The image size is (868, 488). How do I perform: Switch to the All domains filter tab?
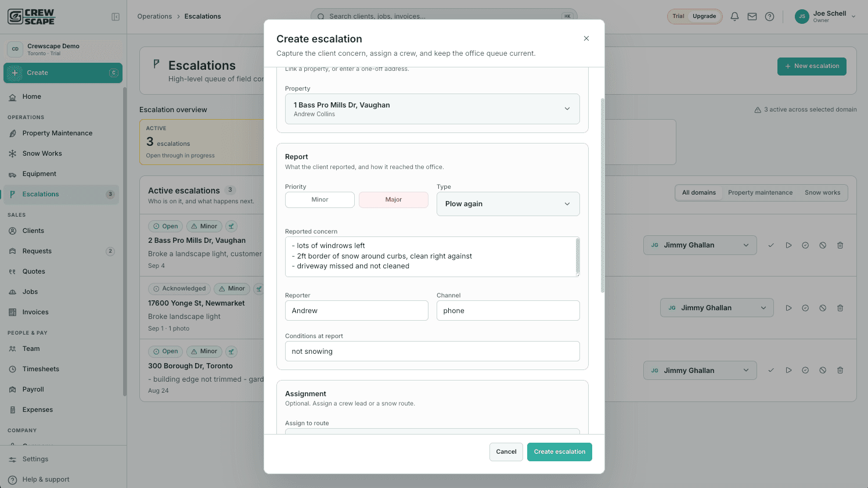[699, 193]
